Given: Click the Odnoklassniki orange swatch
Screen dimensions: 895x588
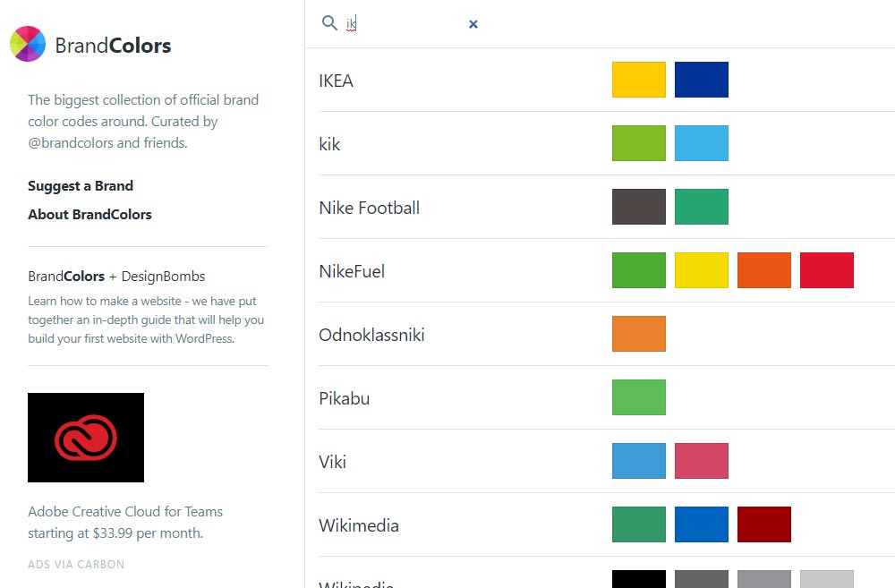Looking at the screenshot, I should (639, 334).
